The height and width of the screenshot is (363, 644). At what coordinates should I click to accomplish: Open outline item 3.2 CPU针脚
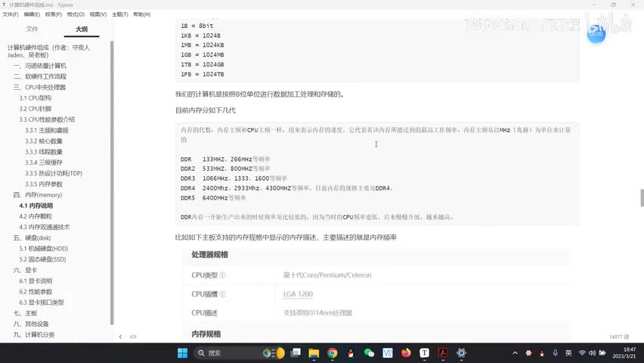36,109
